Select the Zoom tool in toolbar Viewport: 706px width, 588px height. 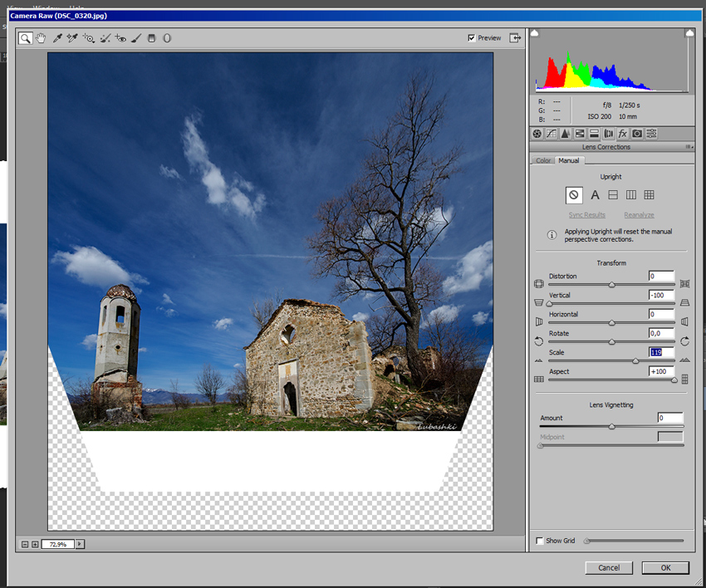[x=26, y=38]
